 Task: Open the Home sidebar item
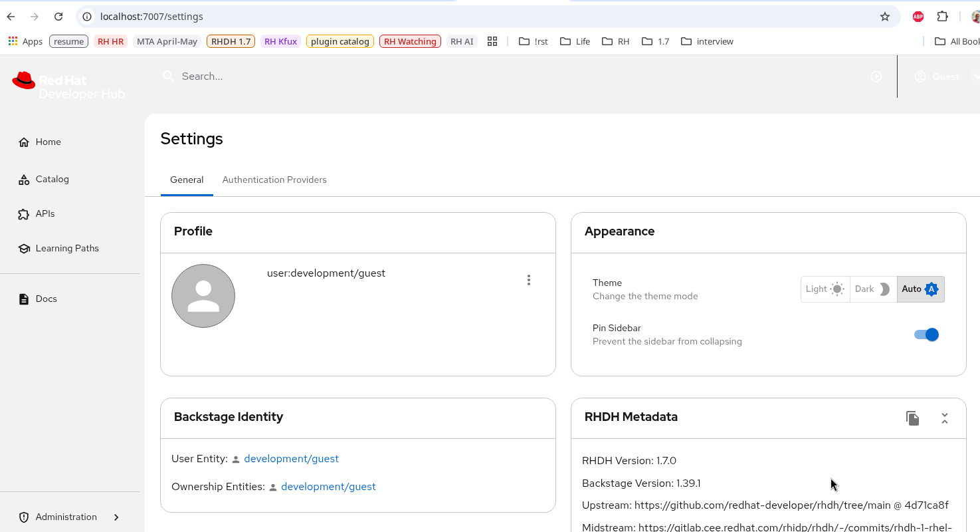click(x=48, y=142)
